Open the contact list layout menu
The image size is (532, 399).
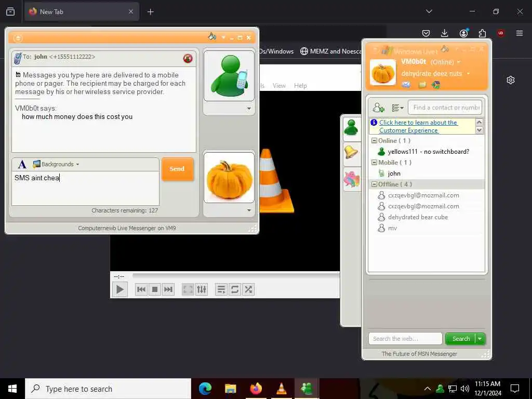click(397, 108)
